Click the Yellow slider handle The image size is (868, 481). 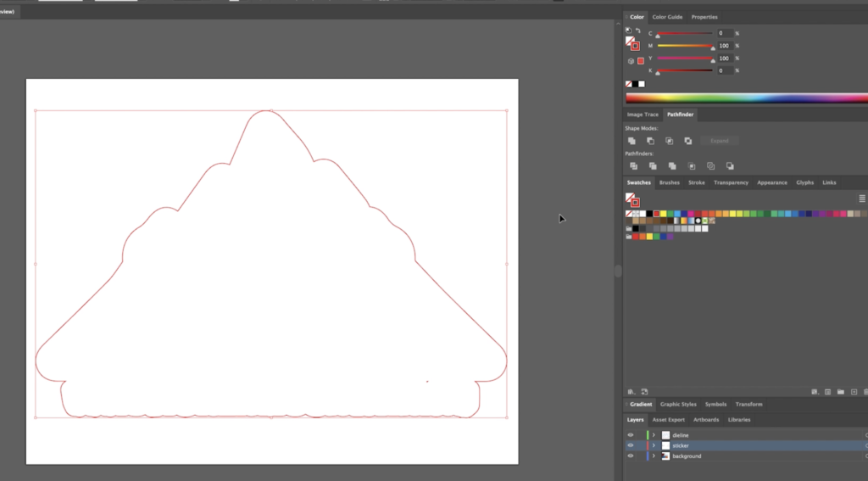click(713, 61)
